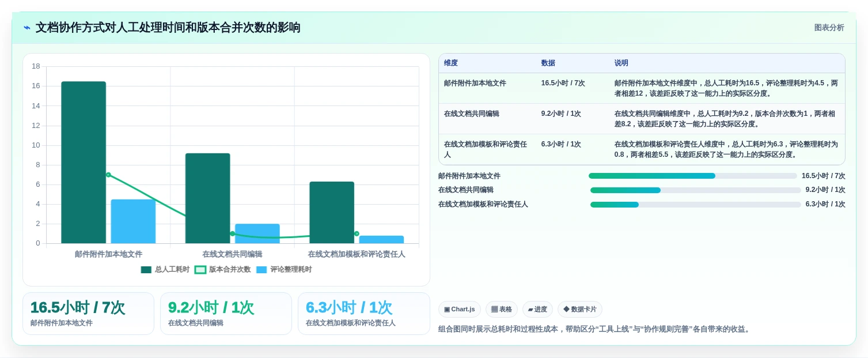This screenshot has height=358, width=868.
Task: Click the 数据 column header
Action: (x=548, y=63)
